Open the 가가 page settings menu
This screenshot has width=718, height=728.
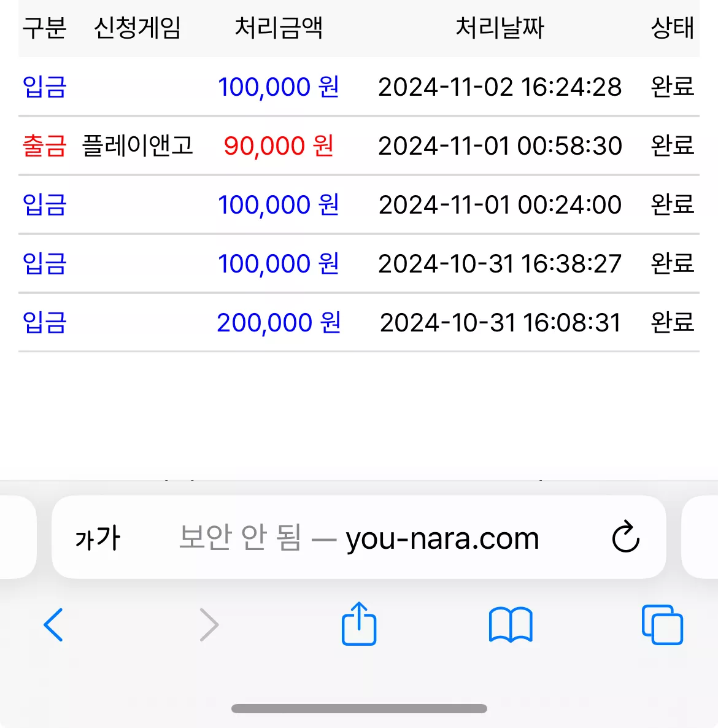tap(98, 538)
